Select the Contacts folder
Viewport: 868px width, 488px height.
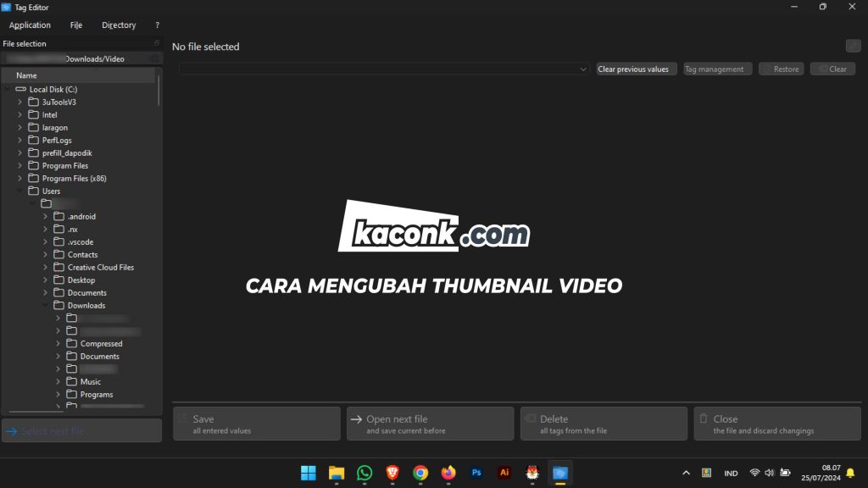coord(82,254)
